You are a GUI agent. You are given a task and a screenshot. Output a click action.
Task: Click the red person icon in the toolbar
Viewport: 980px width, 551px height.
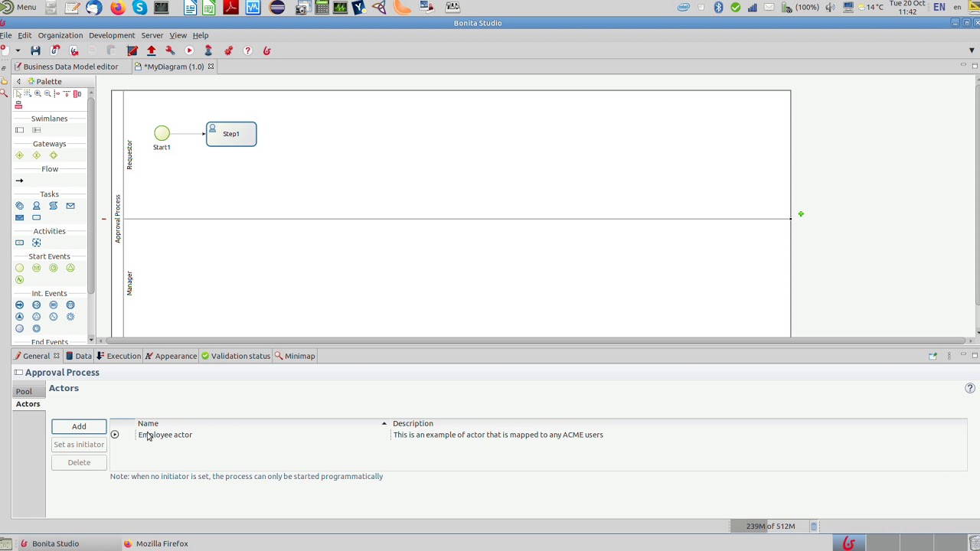tap(208, 51)
